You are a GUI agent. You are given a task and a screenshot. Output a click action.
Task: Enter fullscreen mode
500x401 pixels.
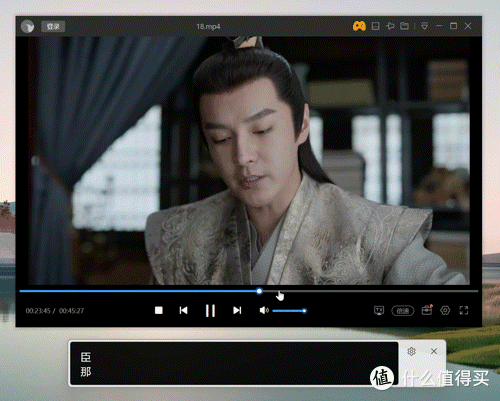[464, 310]
